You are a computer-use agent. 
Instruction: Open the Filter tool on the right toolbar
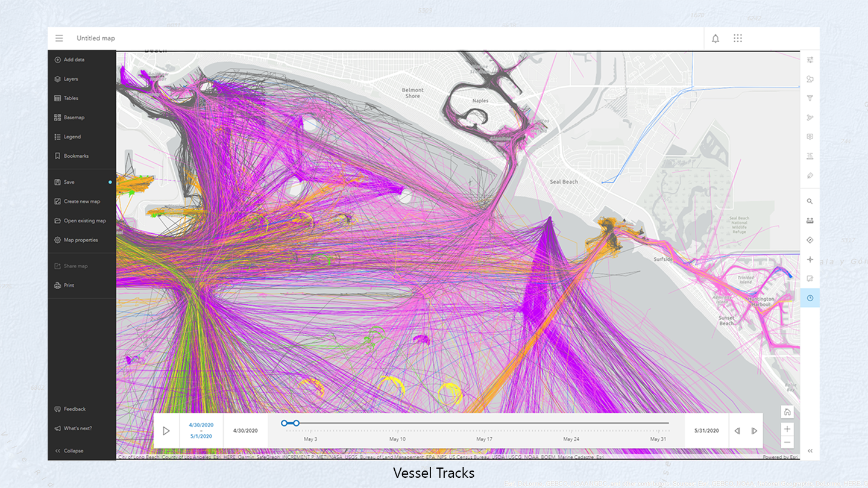810,98
